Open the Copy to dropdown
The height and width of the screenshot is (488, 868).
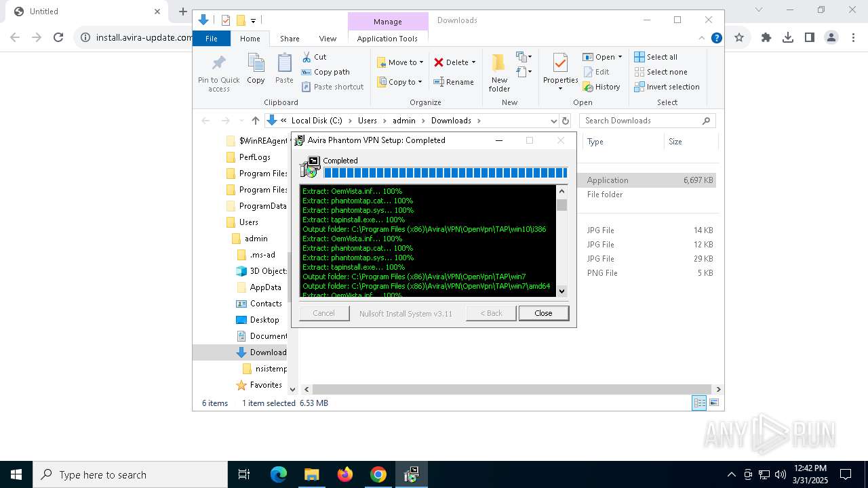click(399, 82)
